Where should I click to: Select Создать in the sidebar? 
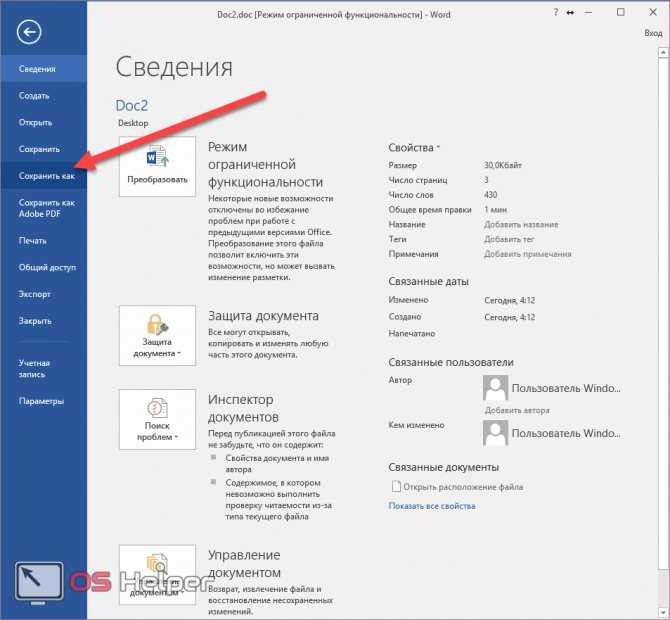coord(44,96)
